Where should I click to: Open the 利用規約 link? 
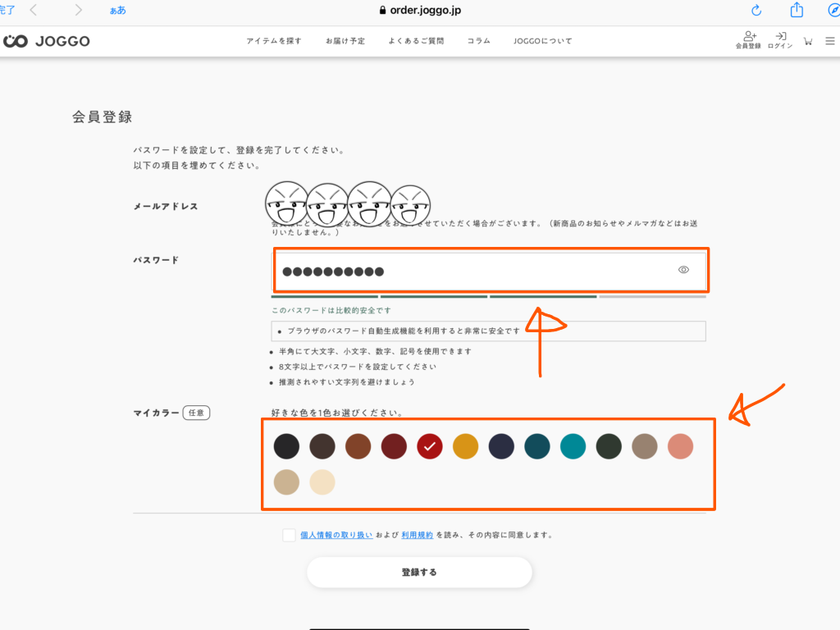click(x=417, y=535)
